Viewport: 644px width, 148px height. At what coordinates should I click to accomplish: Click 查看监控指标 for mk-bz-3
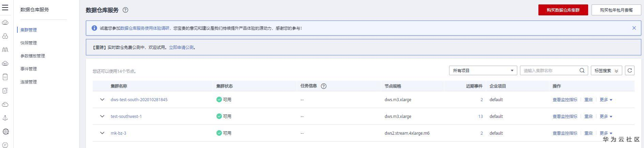point(565,133)
